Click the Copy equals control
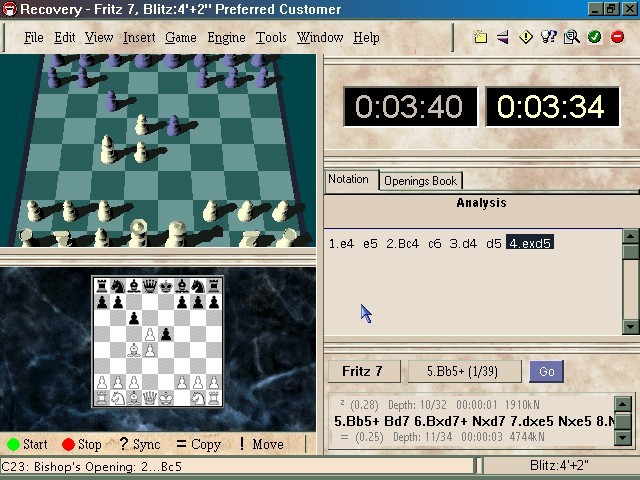 tap(198, 444)
